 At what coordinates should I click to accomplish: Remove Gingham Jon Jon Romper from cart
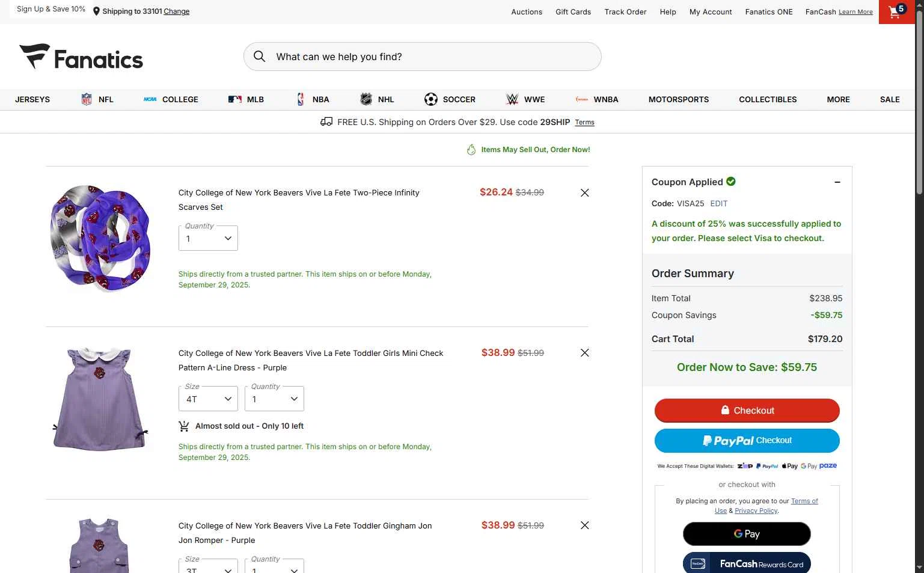point(584,526)
